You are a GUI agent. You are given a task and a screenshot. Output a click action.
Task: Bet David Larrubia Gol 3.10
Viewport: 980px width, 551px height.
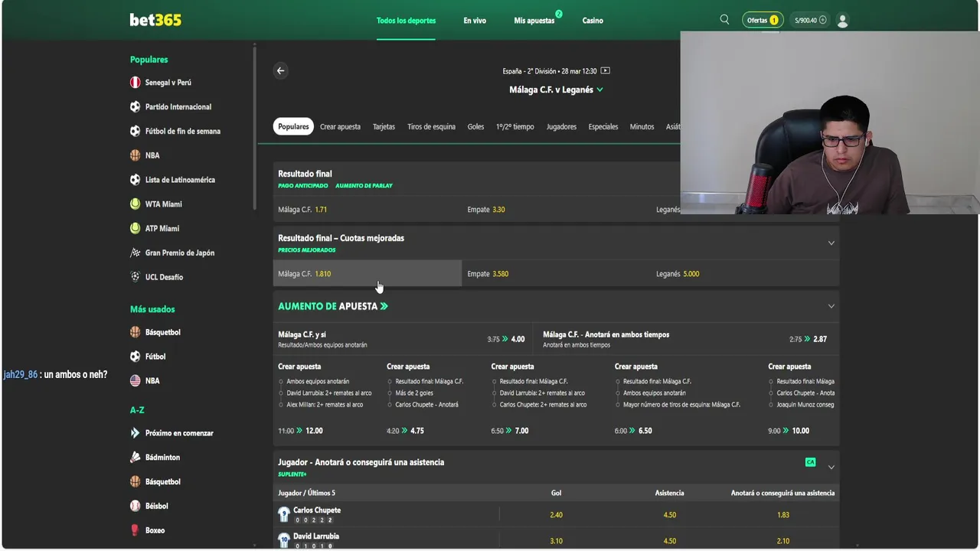pos(556,541)
